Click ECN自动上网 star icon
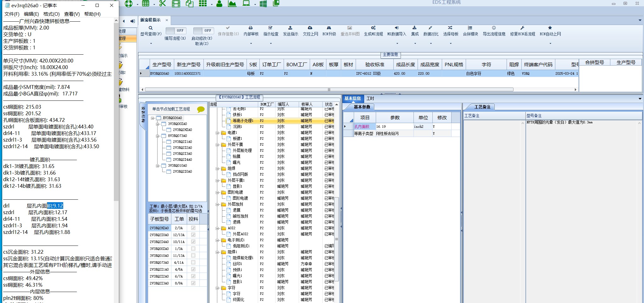This screenshot has width=644, height=303. pos(550,28)
